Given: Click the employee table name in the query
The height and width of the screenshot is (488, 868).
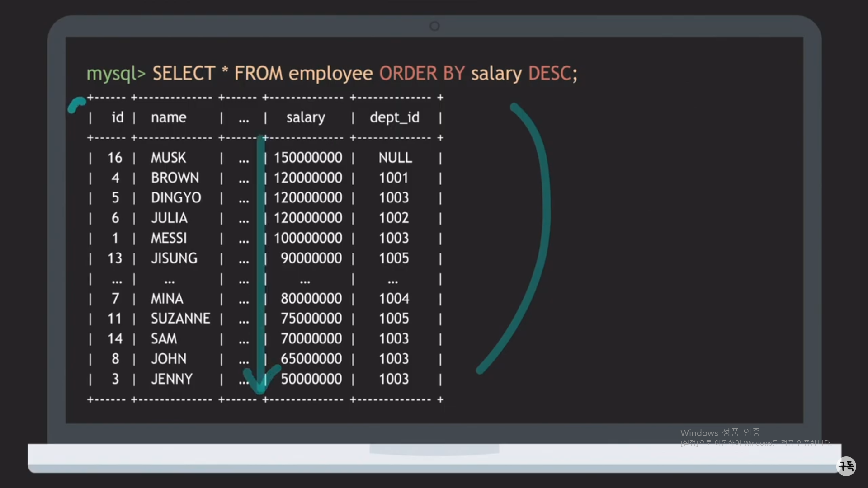Looking at the screenshot, I should (x=330, y=73).
